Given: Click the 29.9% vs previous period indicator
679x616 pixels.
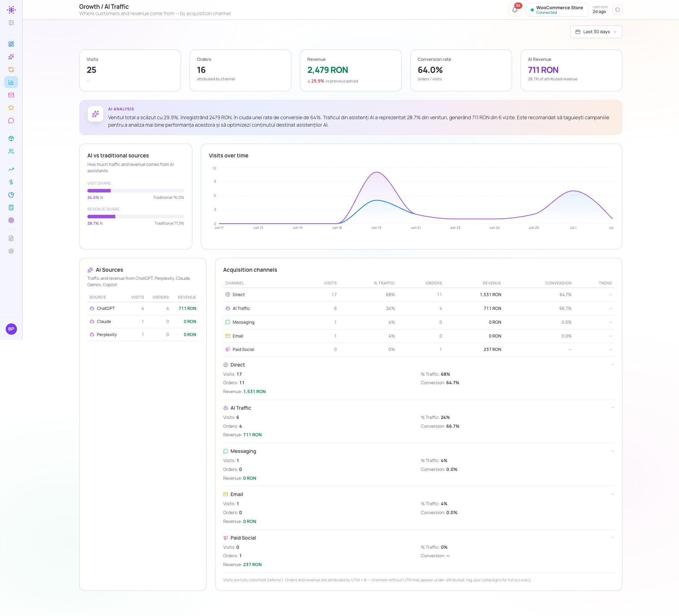Looking at the screenshot, I should coord(332,81).
